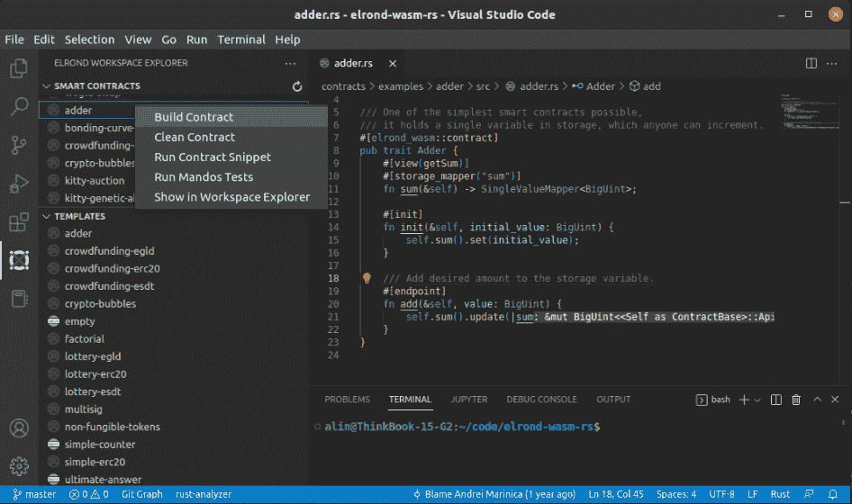Open the Go menu
Image resolution: width=852 pixels, height=504 pixels.
point(168,40)
